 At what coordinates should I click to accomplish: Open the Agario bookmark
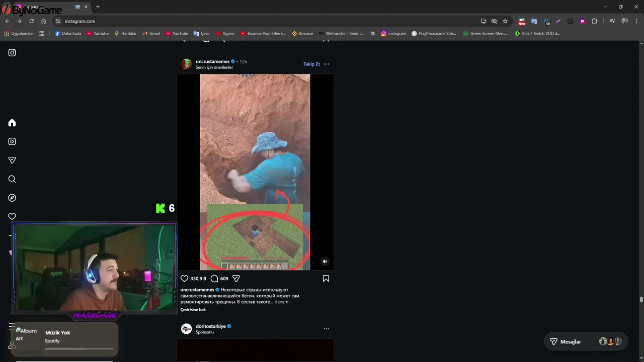tap(225, 34)
